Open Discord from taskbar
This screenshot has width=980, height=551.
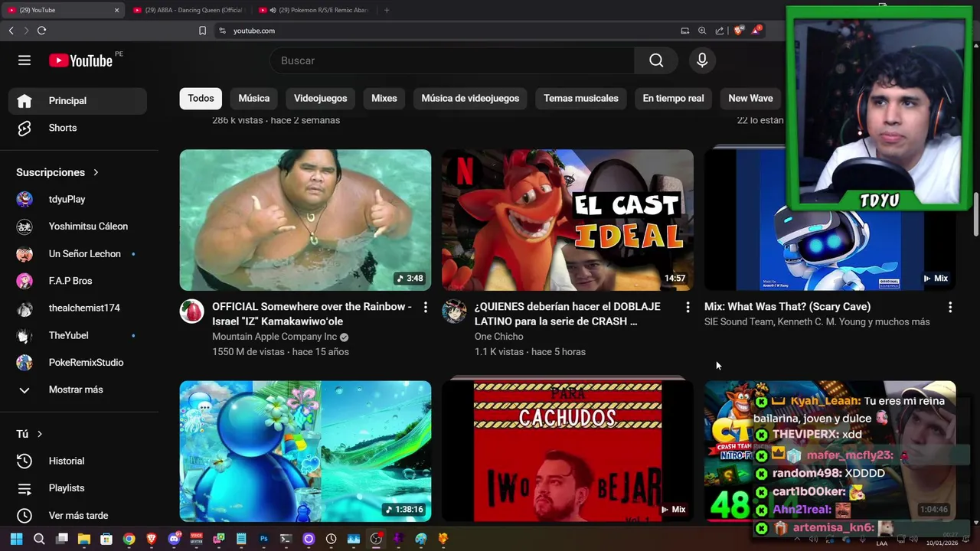(174, 539)
